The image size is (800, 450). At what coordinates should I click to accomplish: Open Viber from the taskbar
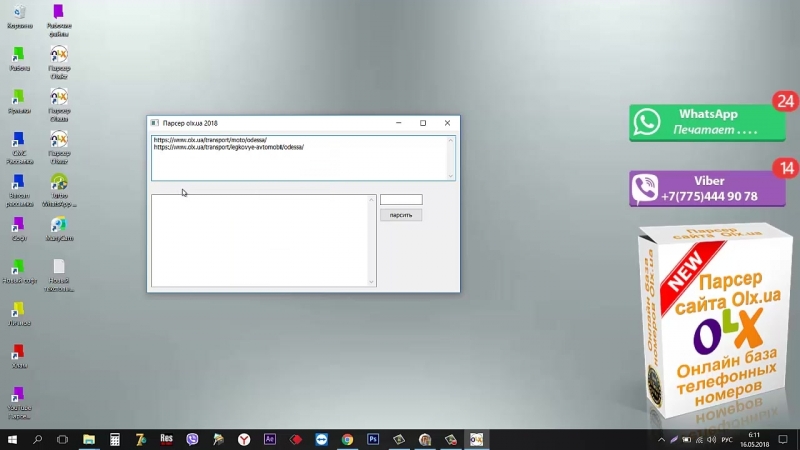192,439
